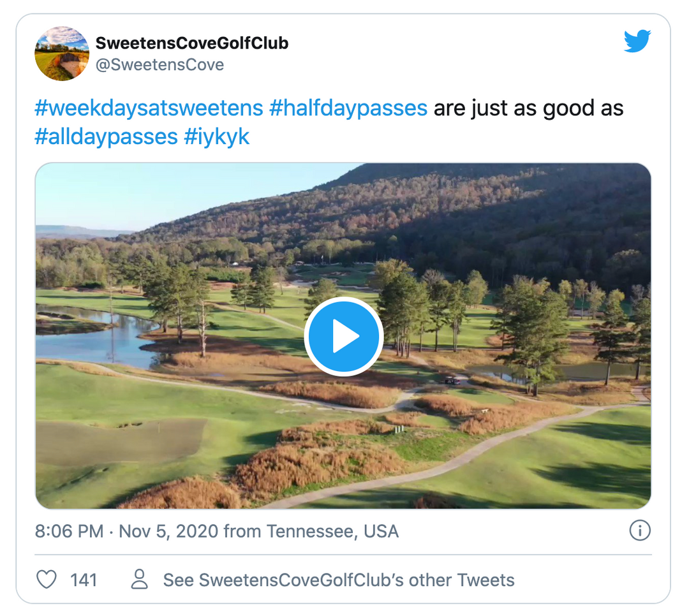Play the golf course video
Viewport: 689px width, 616px height.
(343, 337)
